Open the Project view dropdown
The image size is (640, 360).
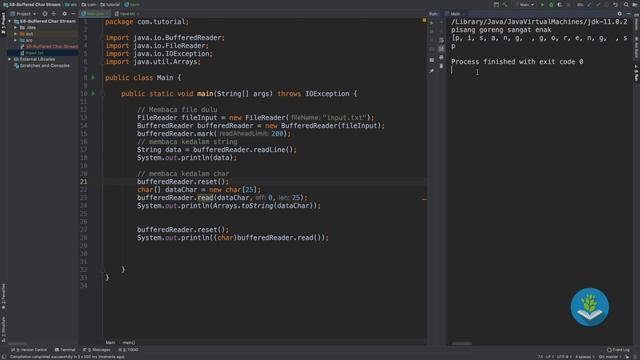pos(23,13)
